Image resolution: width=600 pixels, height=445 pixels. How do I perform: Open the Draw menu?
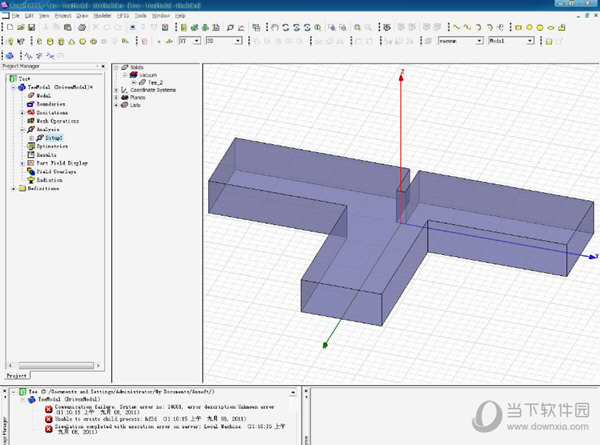[x=82, y=16]
